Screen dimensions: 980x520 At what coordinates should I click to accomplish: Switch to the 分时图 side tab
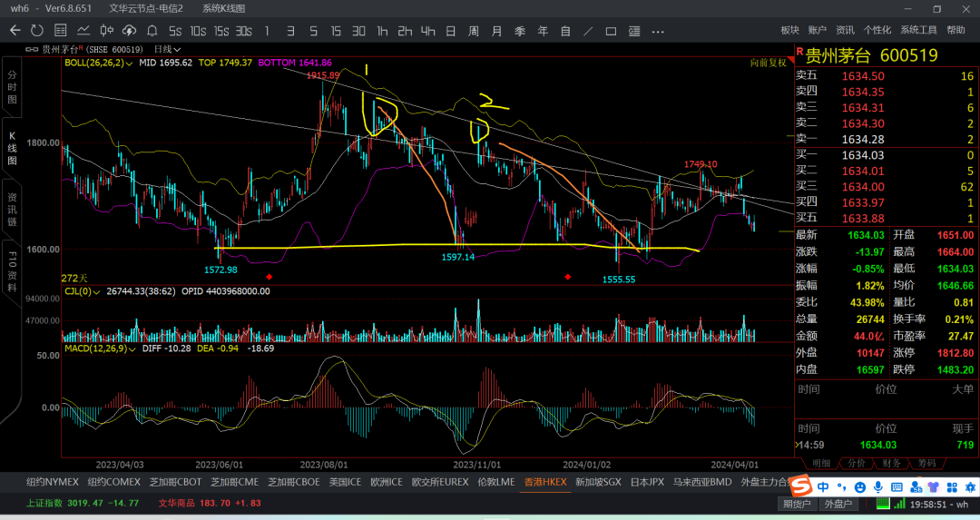pos(12,87)
